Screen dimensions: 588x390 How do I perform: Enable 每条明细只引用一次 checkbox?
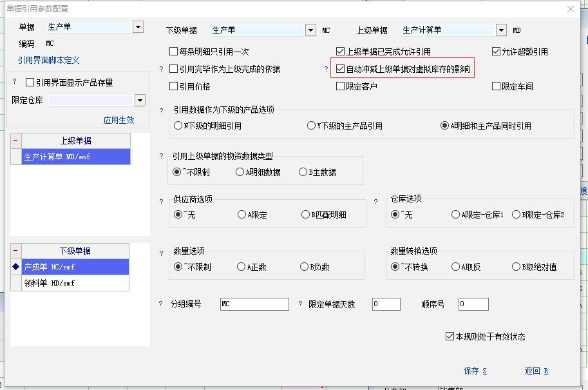(x=173, y=52)
